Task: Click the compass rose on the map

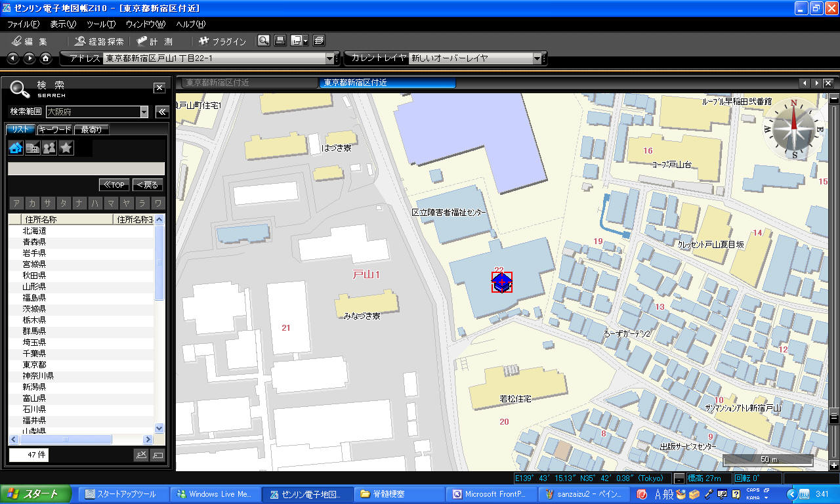Action: coord(794,129)
